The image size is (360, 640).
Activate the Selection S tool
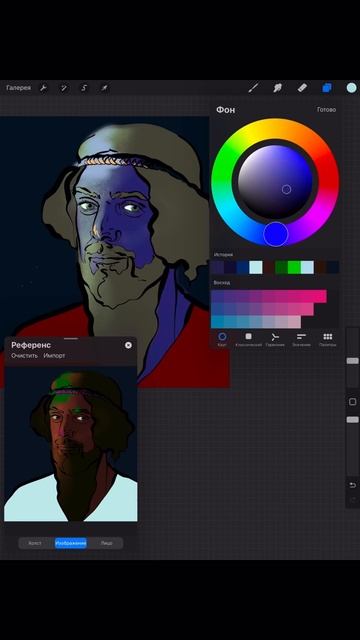click(x=84, y=88)
